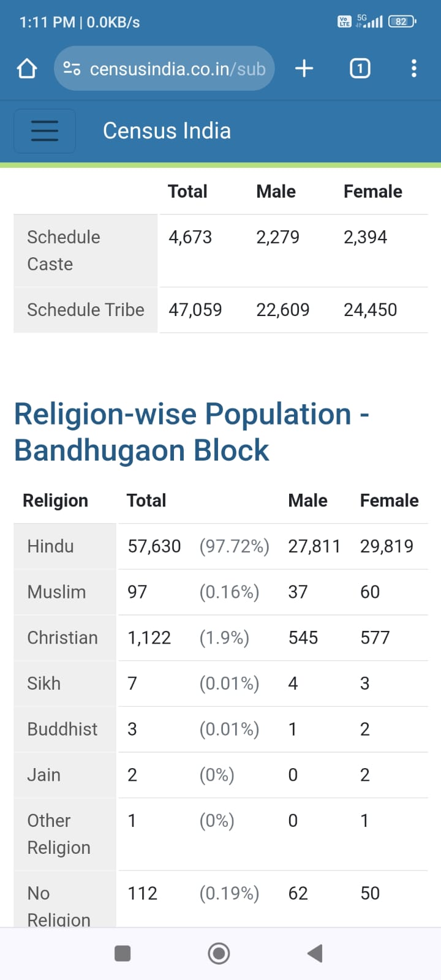The height and width of the screenshot is (980, 441).
Task: Tap the battery indicator in status bar
Action: point(402,21)
